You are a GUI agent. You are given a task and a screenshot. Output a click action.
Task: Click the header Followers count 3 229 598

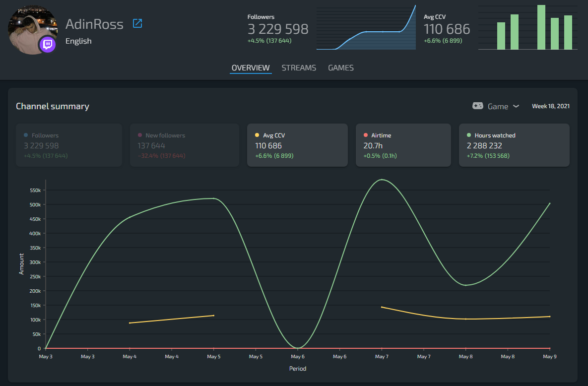pos(278,29)
